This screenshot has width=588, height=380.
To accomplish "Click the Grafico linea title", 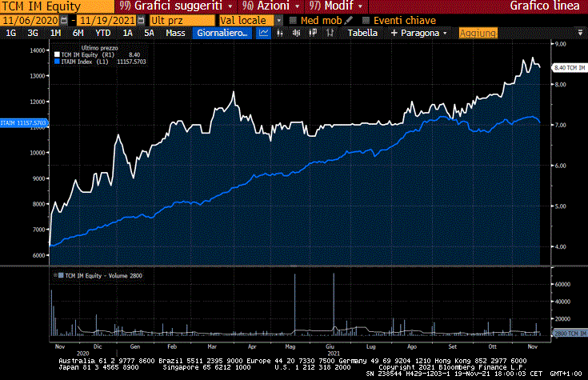I will [545, 6].
